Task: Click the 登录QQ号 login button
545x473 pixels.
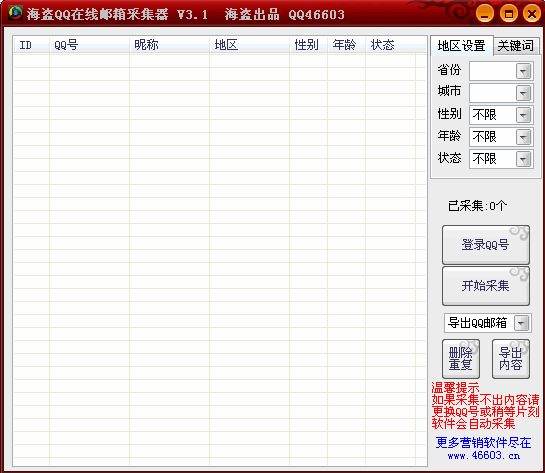Action: 486,245
